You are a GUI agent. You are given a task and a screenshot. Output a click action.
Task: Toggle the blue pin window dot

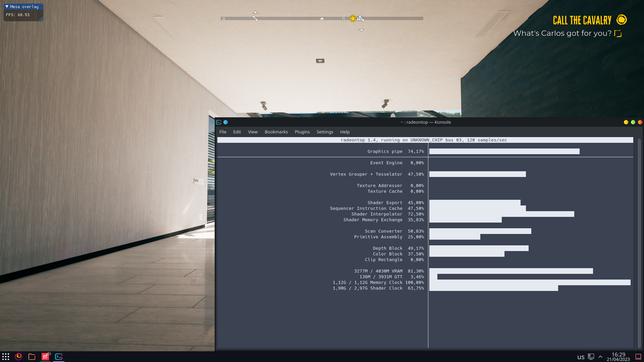point(226,122)
